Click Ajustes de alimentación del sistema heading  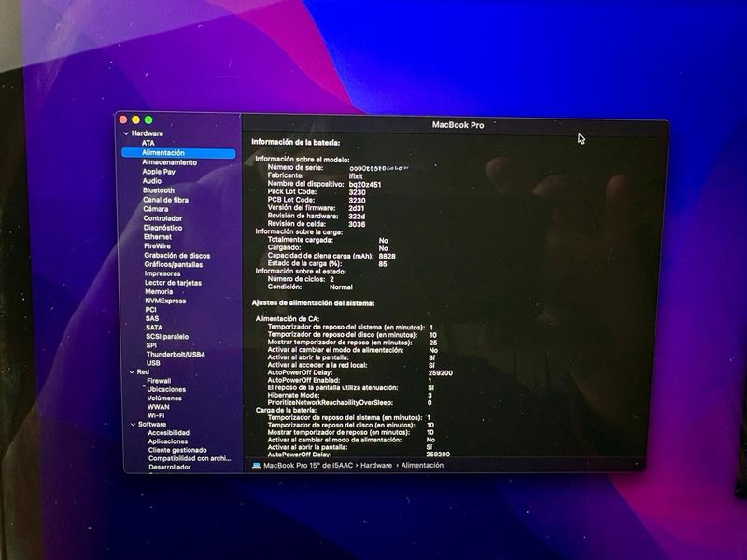[x=313, y=303]
